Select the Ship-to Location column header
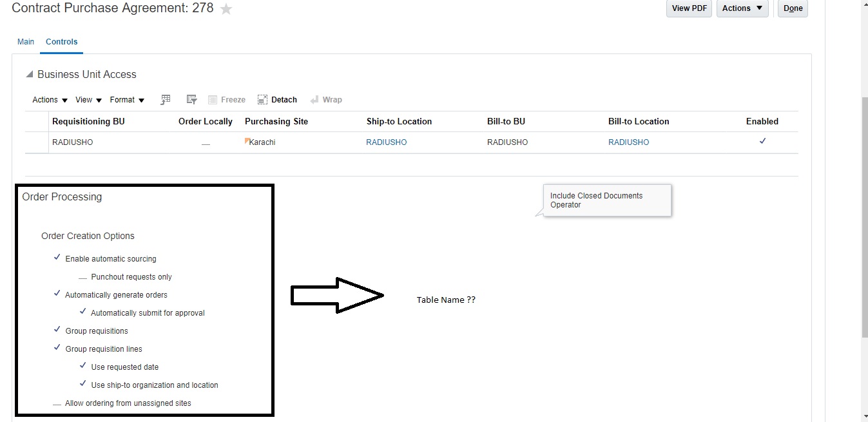Screen dimensions: 868x422 (x=399, y=121)
